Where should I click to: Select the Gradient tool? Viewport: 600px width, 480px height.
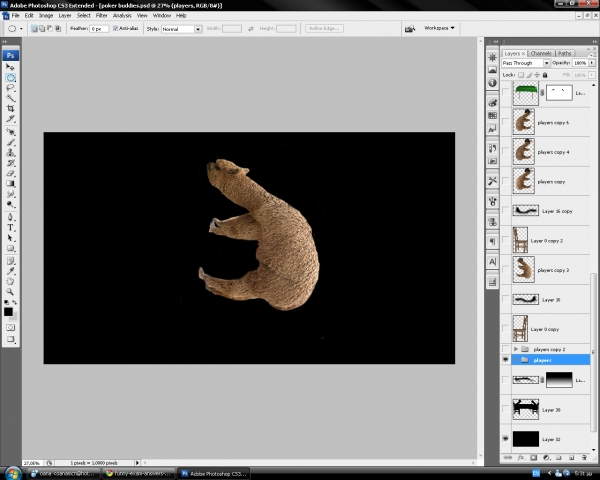tap(10, 184)
